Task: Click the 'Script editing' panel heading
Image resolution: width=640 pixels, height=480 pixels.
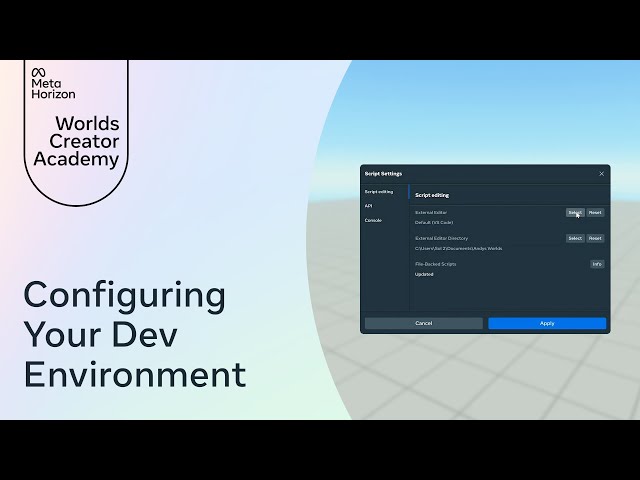Action: (x=432, y=195)
